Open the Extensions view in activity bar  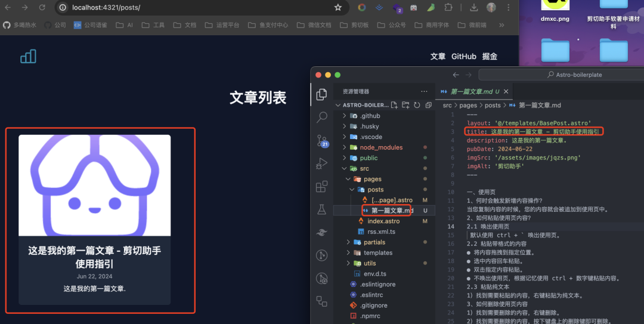322,187
